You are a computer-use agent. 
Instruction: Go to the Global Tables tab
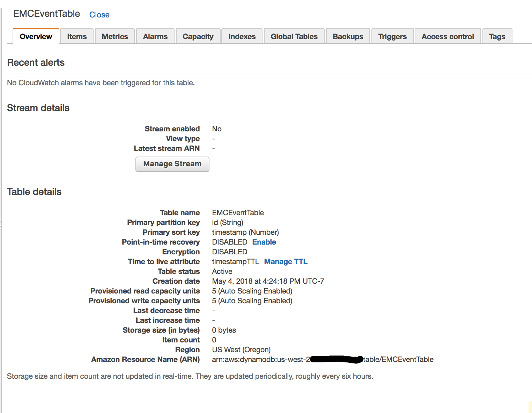(294, 36)
